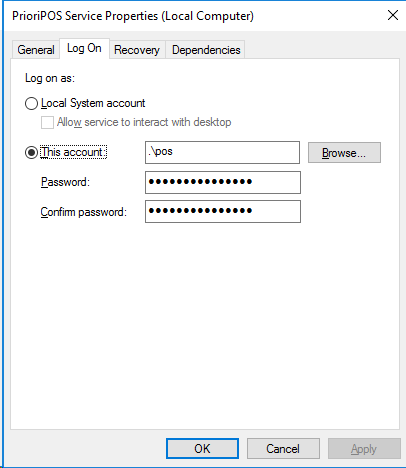Click the account name field containing .\pos
406x468 pixels.
tap(222, 152)
